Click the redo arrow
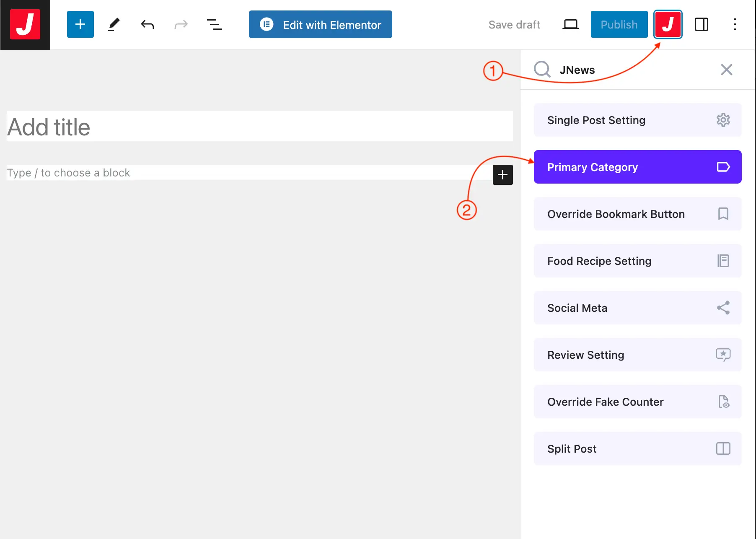 tap(181, 25)
